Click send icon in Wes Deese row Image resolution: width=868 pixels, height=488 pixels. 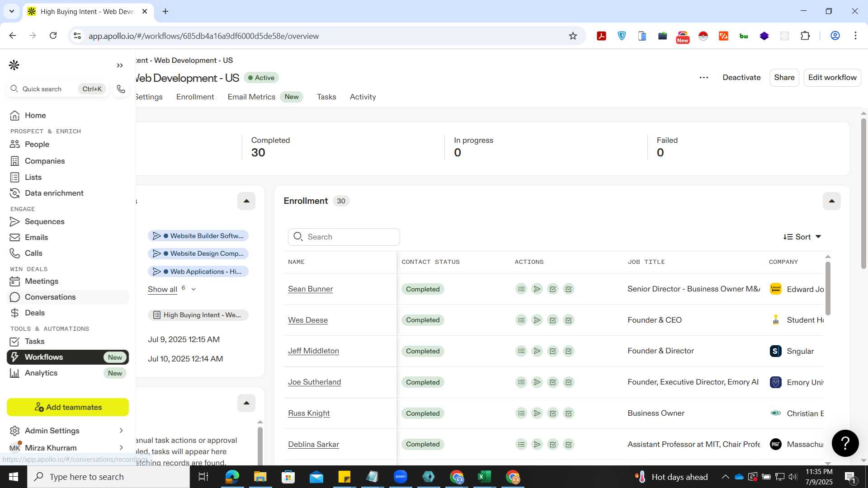[x=537, y=320]
